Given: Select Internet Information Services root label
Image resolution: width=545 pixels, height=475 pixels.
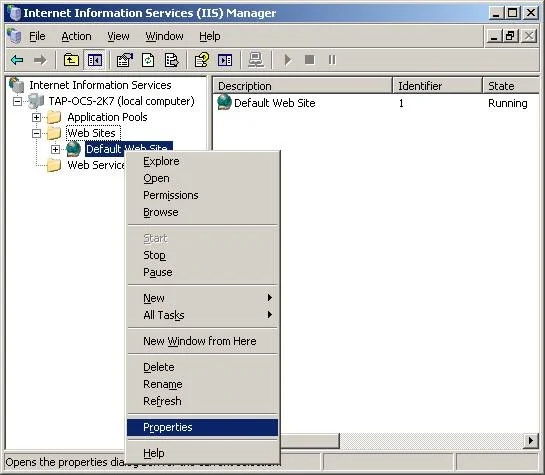Looking at the screenshot, I should [100, 85].
